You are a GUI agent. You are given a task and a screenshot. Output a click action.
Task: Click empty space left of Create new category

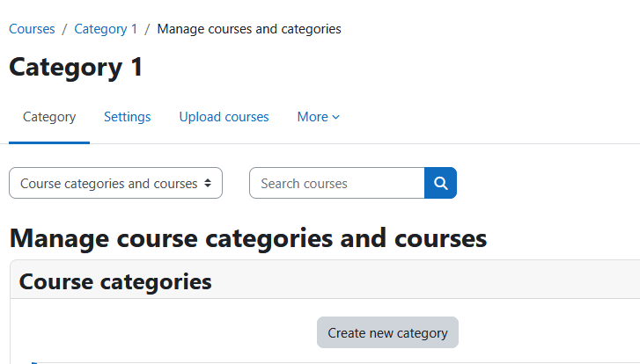tap(163, 332)
